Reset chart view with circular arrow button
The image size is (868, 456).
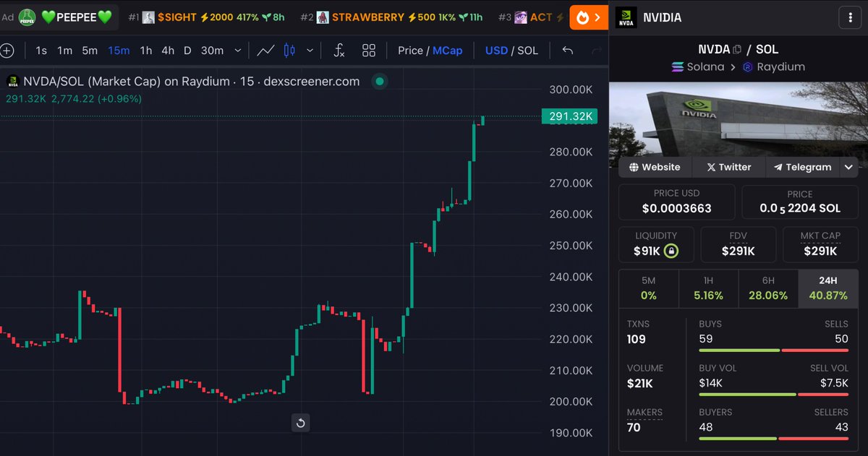(x=301, y=423)
